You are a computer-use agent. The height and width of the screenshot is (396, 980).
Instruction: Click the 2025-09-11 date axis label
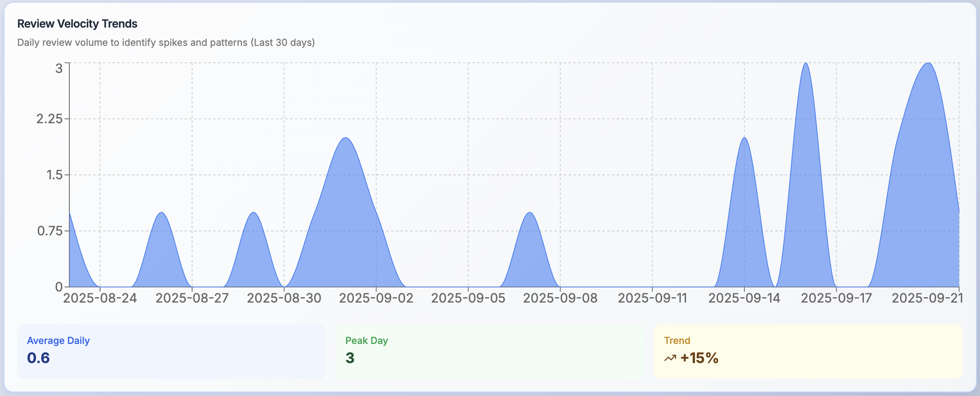coord(652,298)
